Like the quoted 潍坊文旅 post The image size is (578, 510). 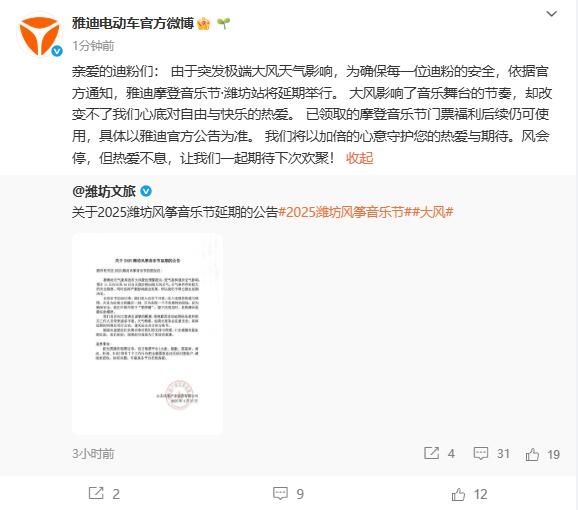point(543,454)
